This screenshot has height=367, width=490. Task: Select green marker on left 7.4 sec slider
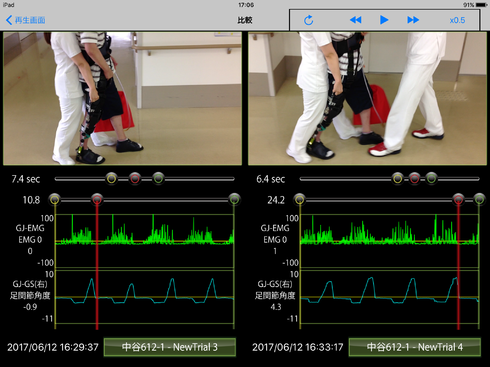coord(159,179)
